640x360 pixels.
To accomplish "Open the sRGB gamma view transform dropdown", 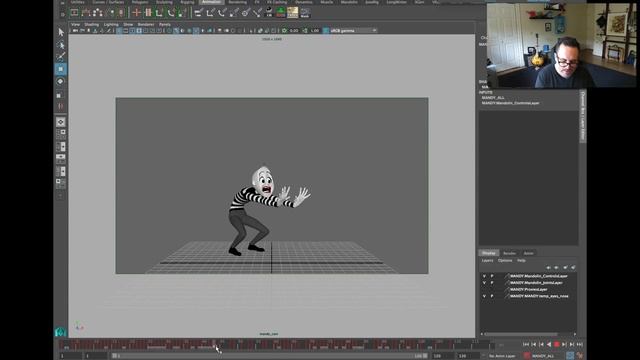I will pyautogui.click(x=354, y=31).
